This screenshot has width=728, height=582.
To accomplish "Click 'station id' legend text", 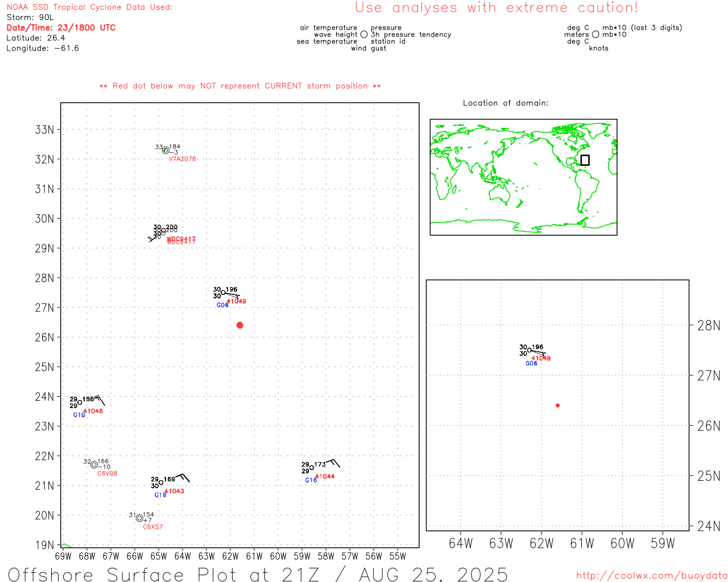I will coord(388,41).
